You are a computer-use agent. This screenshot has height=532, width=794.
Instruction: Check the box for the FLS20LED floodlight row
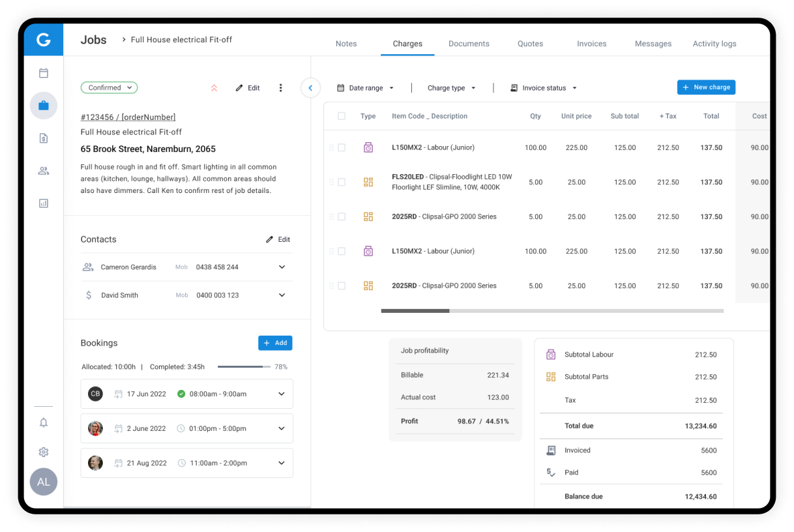(342, 183)
